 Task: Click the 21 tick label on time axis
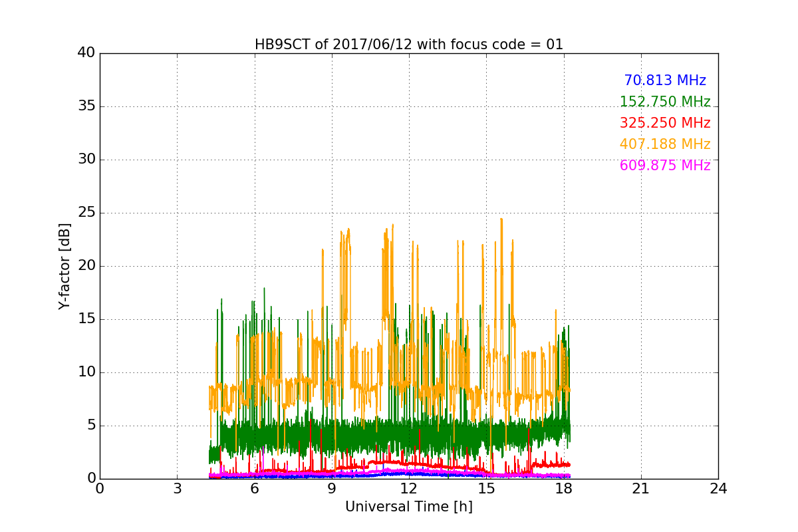tap(640, 489)
